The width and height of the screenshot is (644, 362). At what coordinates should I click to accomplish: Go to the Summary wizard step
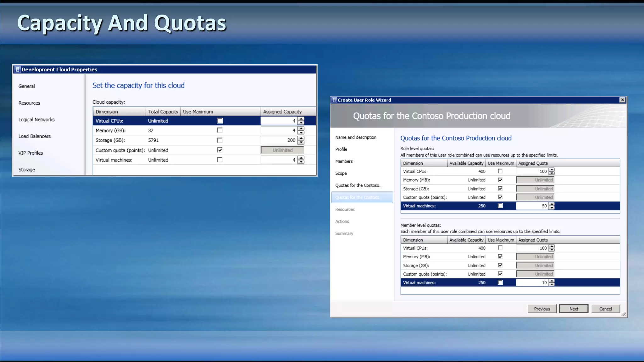[344, 233]
